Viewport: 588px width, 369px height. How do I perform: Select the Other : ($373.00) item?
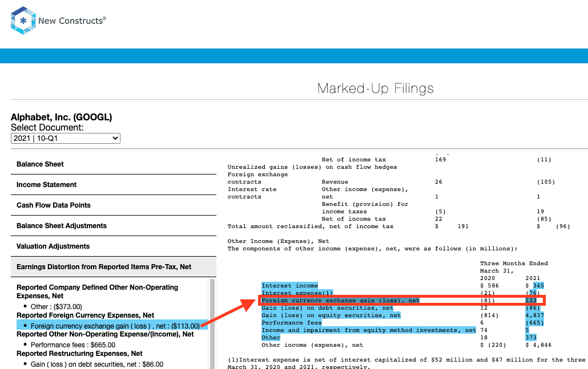[57, 306]
